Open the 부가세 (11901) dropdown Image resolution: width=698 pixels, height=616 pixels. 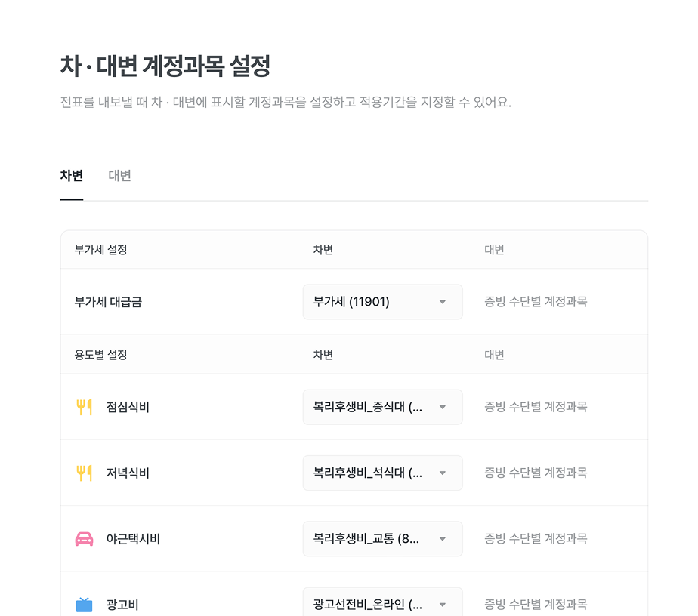pyautogui.click(x=382, y=302)
